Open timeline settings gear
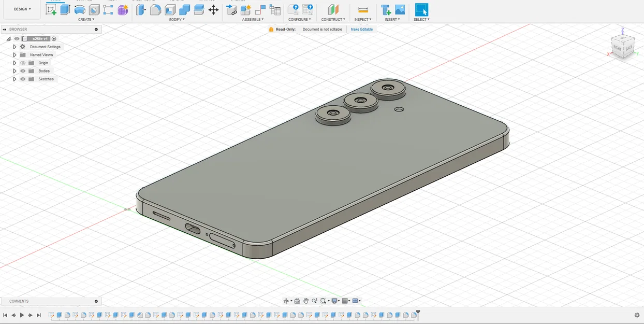 [637, 315]
